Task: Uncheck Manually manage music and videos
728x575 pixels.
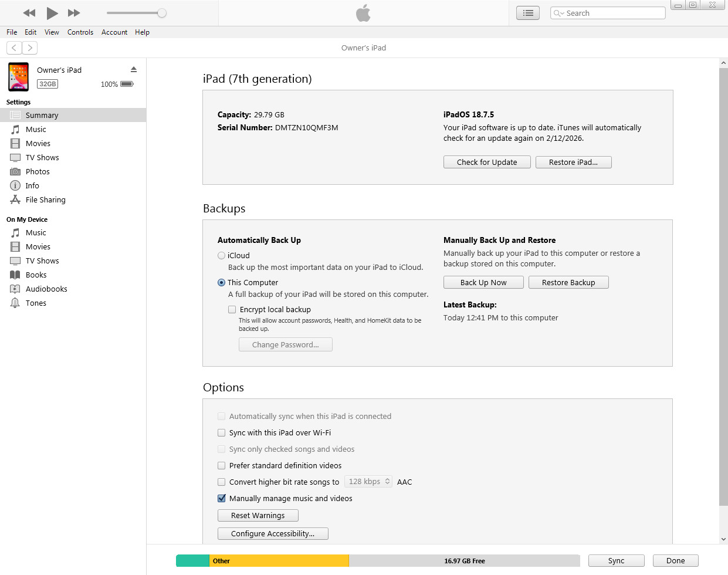Action: tap(222, 498)
